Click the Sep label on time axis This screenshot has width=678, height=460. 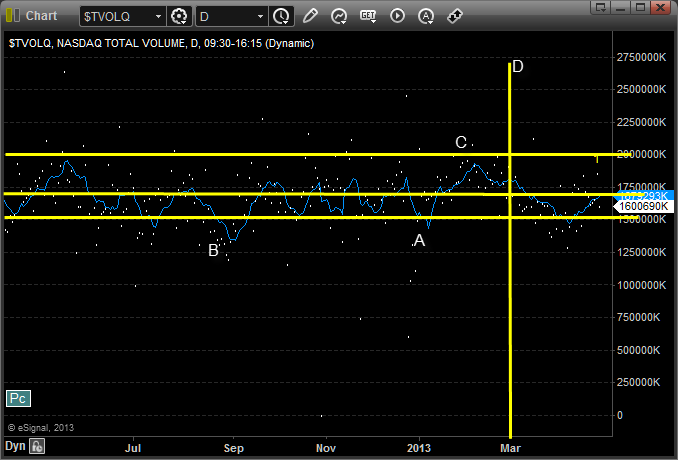pyautogui.click(x=233, y=448)
